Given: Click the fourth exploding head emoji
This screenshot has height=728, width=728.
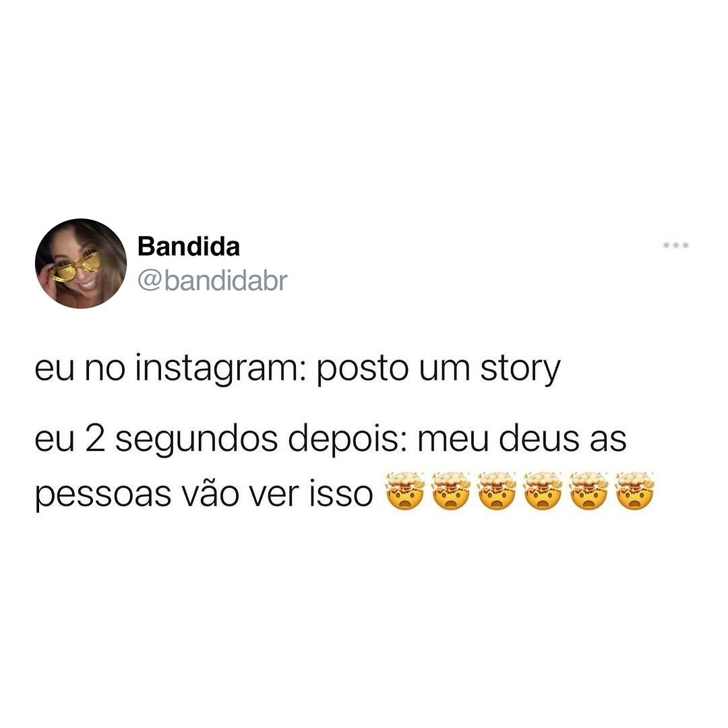Looking at the screenshot, I should [x=543, y=491].
